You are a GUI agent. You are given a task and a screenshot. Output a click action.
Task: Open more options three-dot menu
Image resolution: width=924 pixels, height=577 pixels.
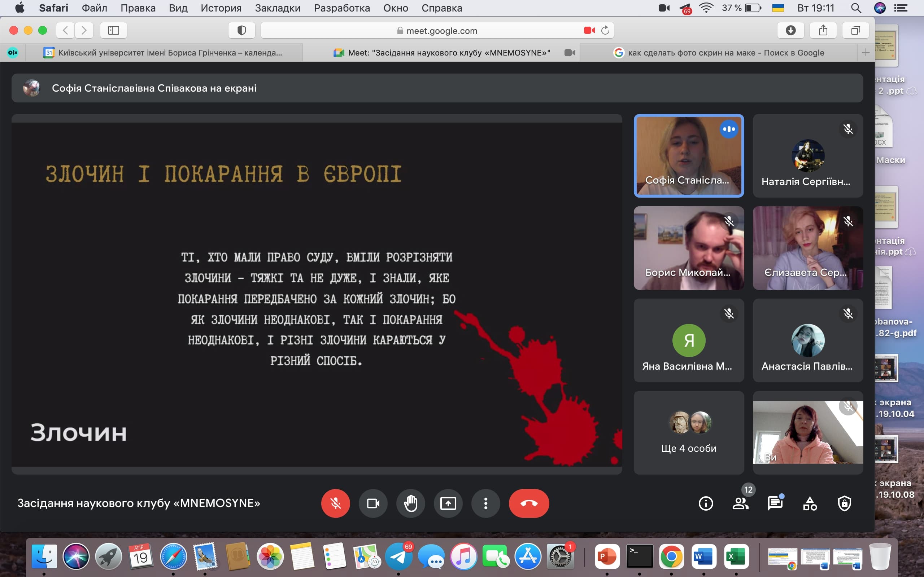coord(485,503)
